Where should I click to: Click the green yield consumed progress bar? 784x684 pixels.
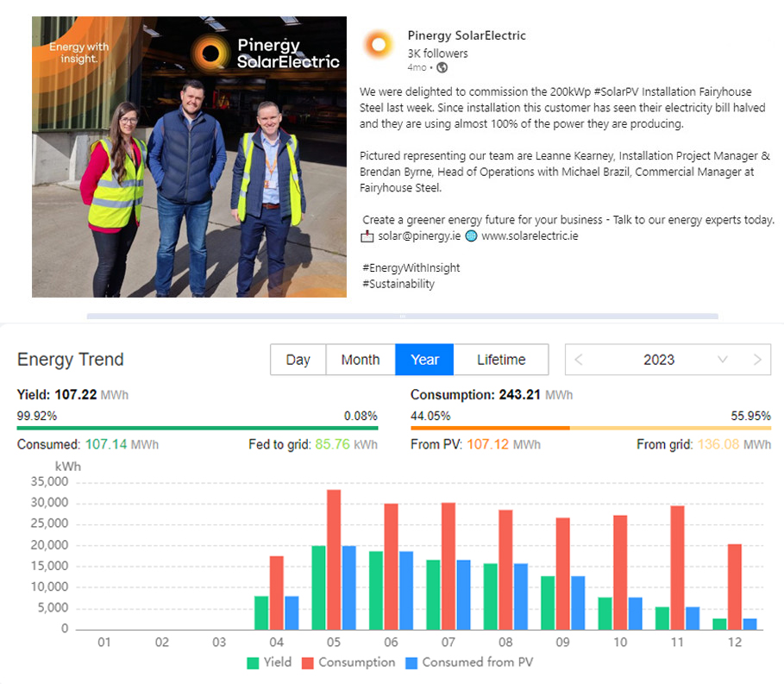pyautogui.click(x=198, y=428)
